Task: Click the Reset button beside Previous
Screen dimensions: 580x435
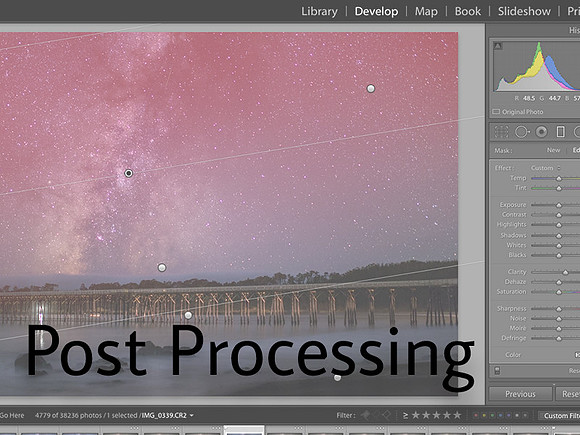Action: click(568, 394)
